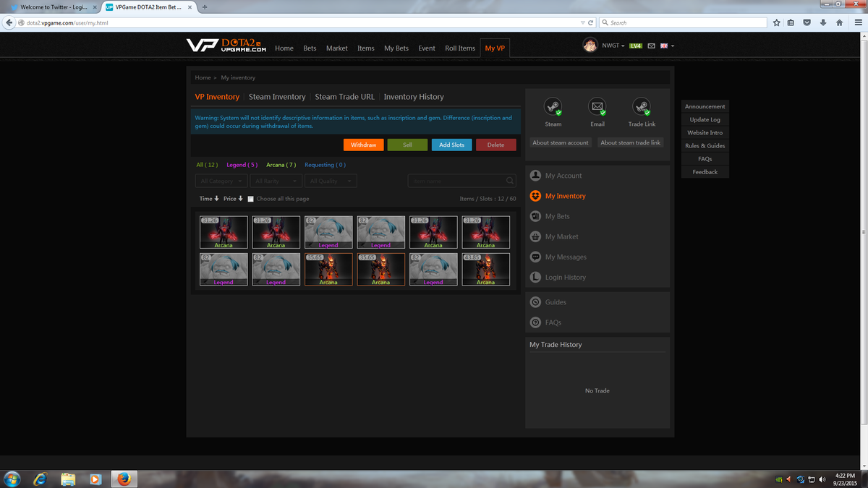This screenshot has height=488, width=868.
Task: Open File Explorer from taskbar
Action: 68,479
